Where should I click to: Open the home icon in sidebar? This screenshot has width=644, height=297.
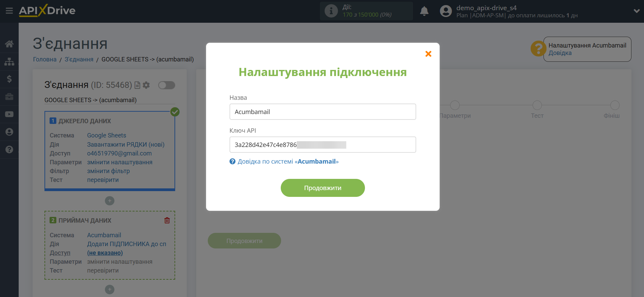pos(9,44)
